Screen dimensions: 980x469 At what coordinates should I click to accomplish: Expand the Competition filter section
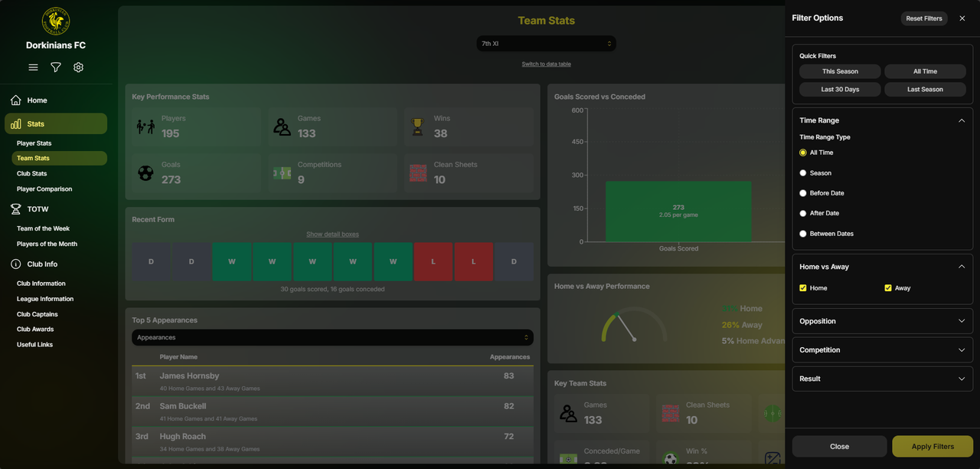tap(882, 350)
